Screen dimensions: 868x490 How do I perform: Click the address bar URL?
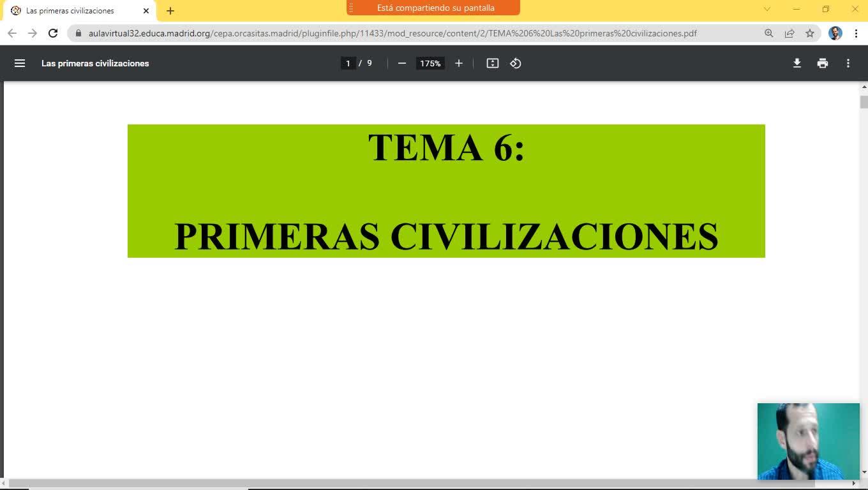pos(393,33)
